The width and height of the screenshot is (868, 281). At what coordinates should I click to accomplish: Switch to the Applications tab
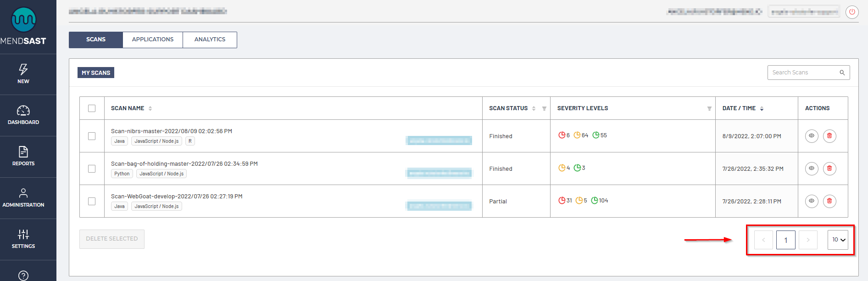[x=153, y=39]
